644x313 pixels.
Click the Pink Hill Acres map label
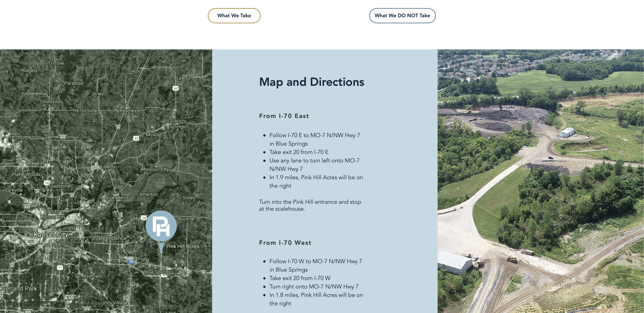[182, 246]
